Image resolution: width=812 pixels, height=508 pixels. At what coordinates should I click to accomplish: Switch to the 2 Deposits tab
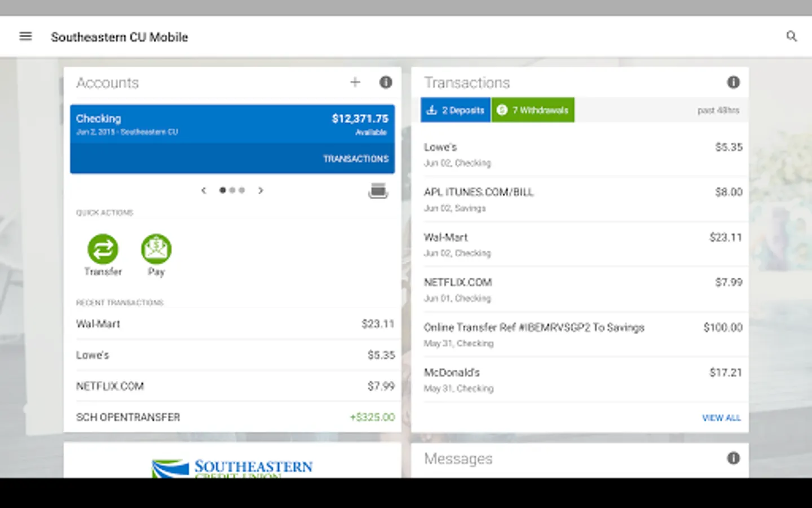coord(456,110)
